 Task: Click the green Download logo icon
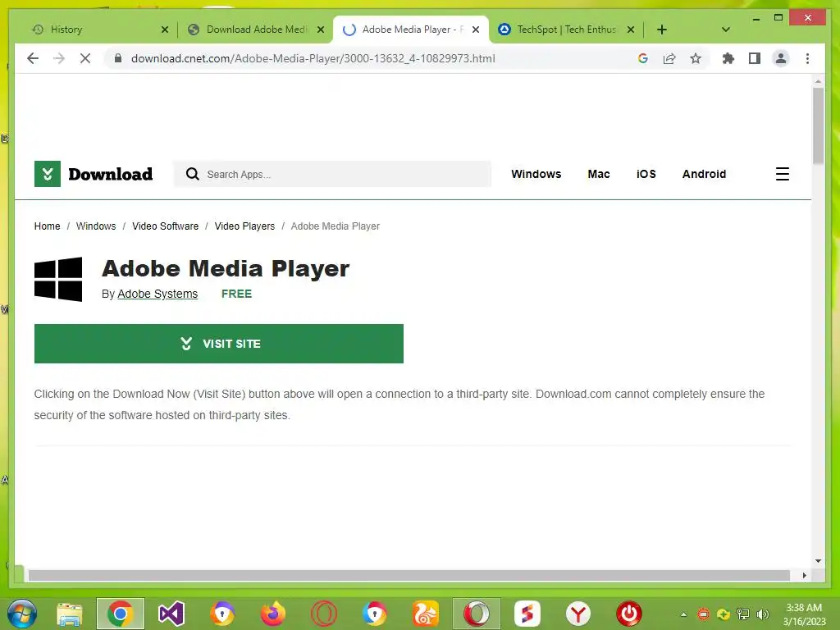pyautogui.click(x=47, y=174)
